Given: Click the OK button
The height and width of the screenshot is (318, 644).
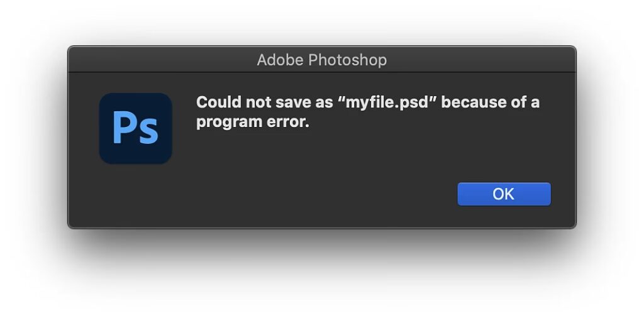Looking at the screenshot, I should pyautogui.click(x=504, y=194).
